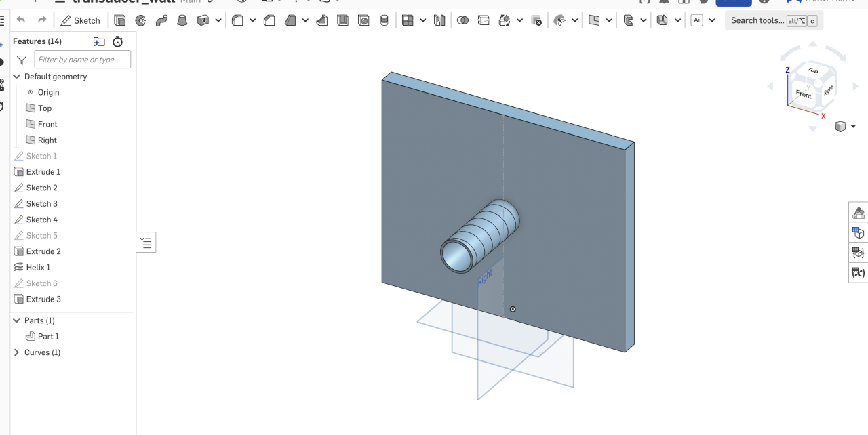
Task: Select the Split tool icon
Action: [x=484, y=20]
